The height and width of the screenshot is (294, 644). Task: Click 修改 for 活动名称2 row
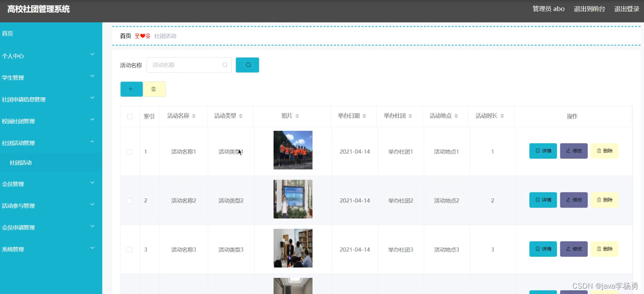point(574,200)
